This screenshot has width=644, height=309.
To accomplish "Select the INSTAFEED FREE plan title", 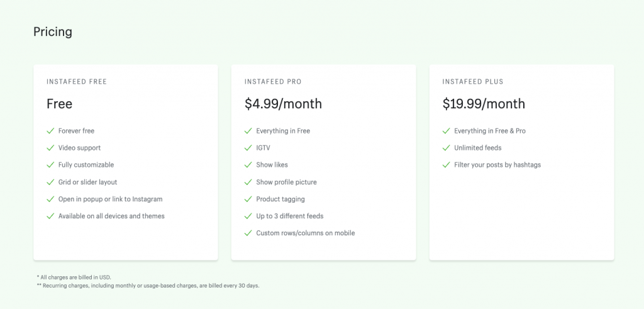I will click(x=77, y=82).
